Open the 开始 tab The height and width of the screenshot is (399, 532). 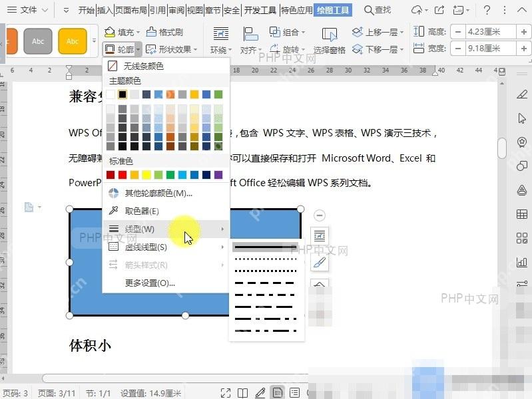coord(87,10)
